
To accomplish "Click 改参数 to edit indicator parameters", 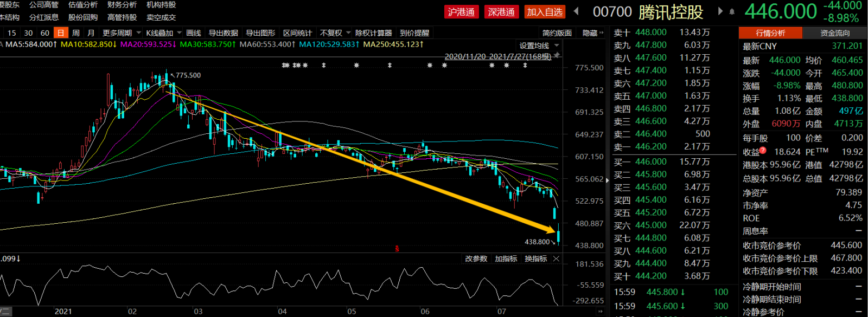I will pyautogui.click(x=476, y=259).
